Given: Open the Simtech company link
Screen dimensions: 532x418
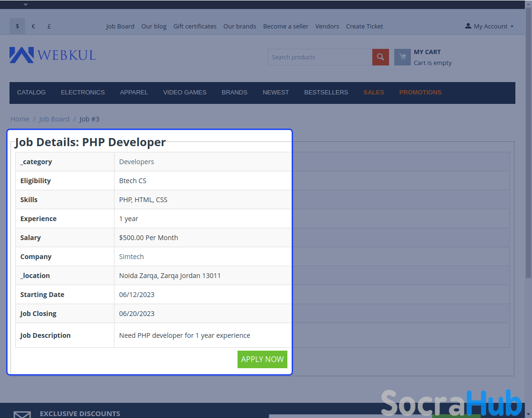Looking at the screenshot, I should click(x=132, y=257).
